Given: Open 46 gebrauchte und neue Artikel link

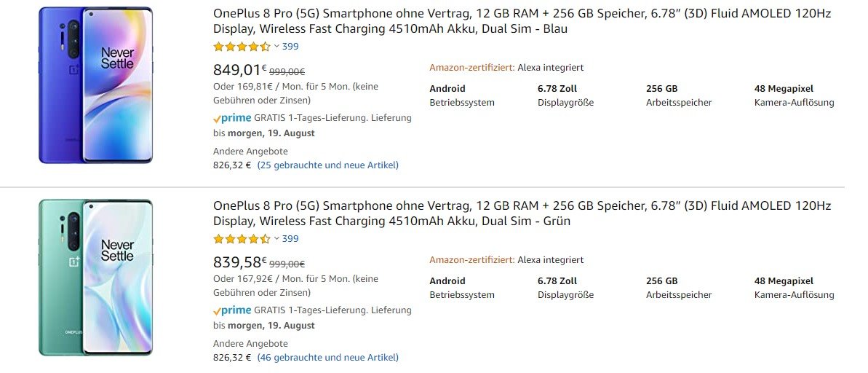Looking at the screenshot, I should [x=327, y=358].
